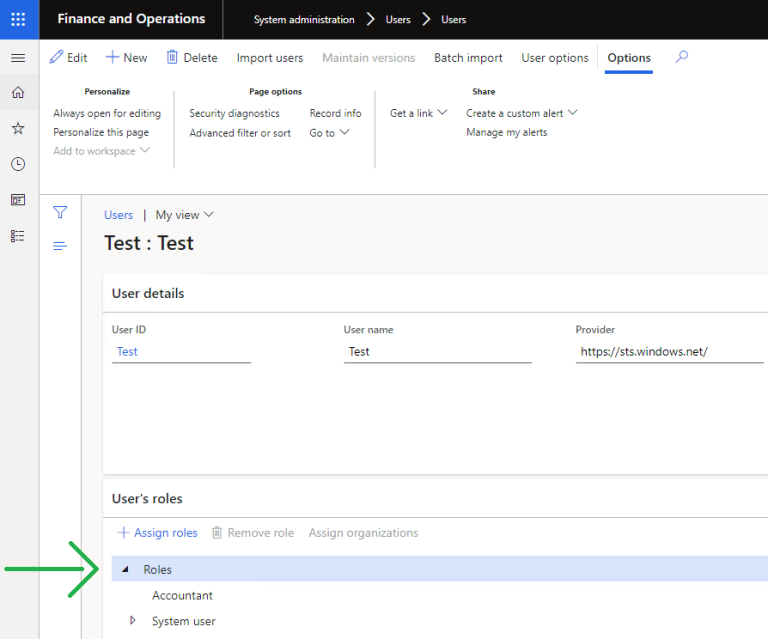
Task: Click the Users link above the title
Action: tap(119, 215)
